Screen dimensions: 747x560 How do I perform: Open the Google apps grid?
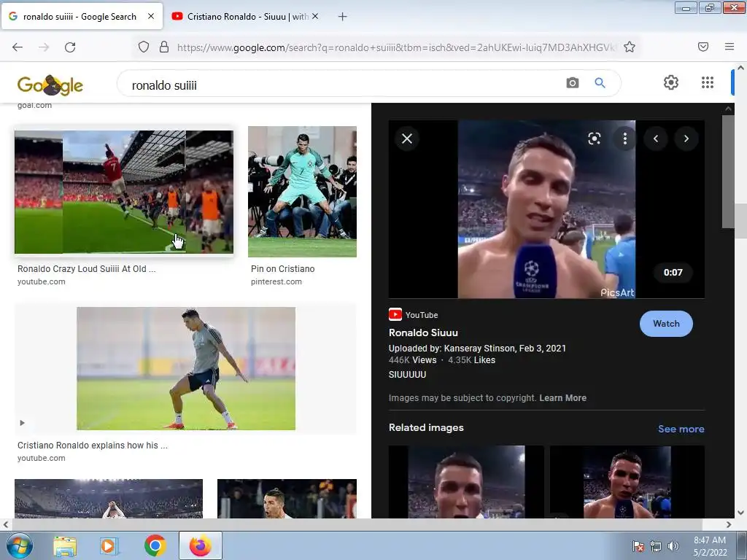708,82
